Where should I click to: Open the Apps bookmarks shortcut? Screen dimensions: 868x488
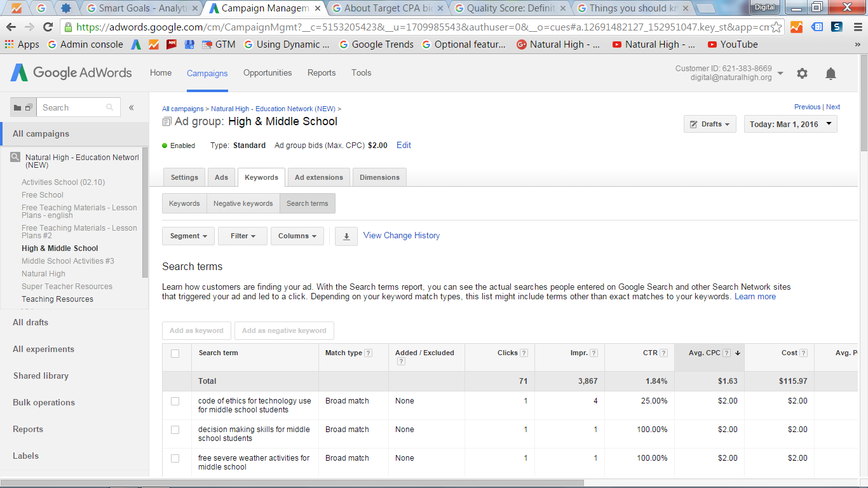pyautogui.click(x=22, y=44)
